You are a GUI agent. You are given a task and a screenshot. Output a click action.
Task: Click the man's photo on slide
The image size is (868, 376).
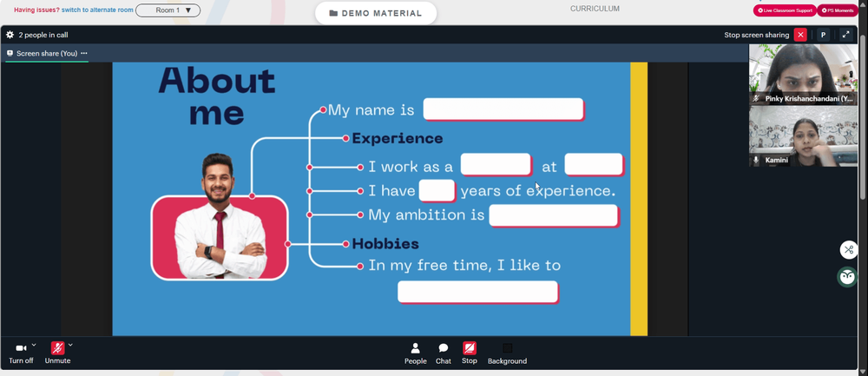(x=220, y=216)
